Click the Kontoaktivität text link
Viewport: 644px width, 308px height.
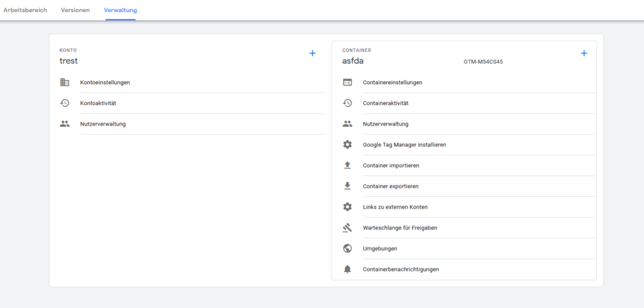click(x=98, y=103)
